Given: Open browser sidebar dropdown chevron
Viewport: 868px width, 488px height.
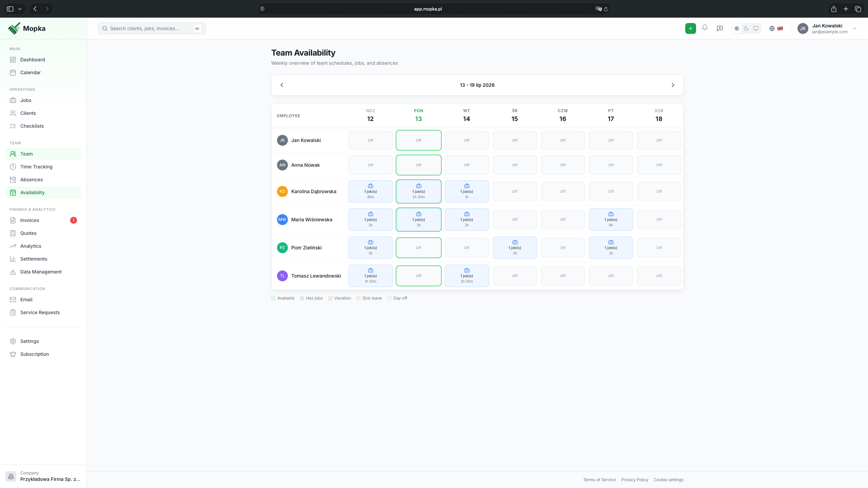Looking at the screenshot, I should 20,9.
